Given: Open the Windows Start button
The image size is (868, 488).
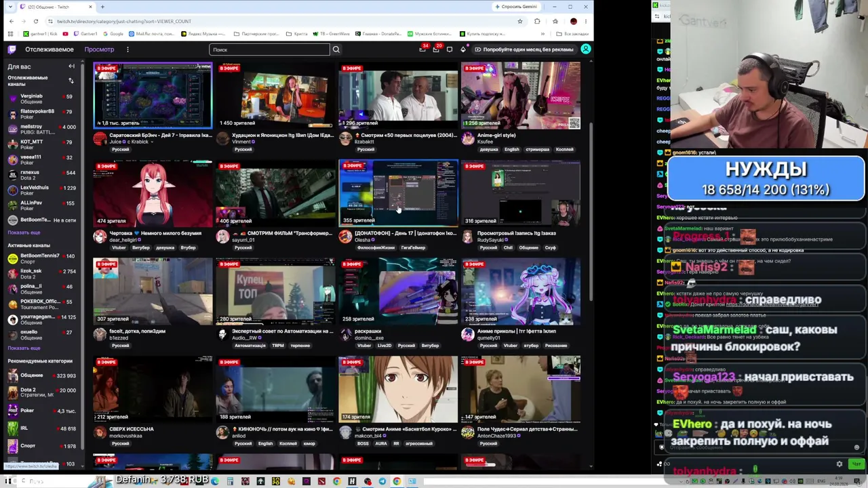Looking at the screenshot, I should click(x=8, y=481).
